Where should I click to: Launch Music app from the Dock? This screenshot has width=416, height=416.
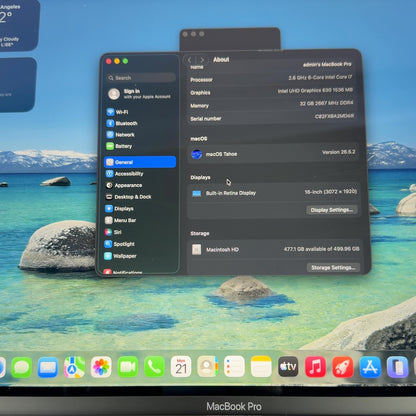315,367
